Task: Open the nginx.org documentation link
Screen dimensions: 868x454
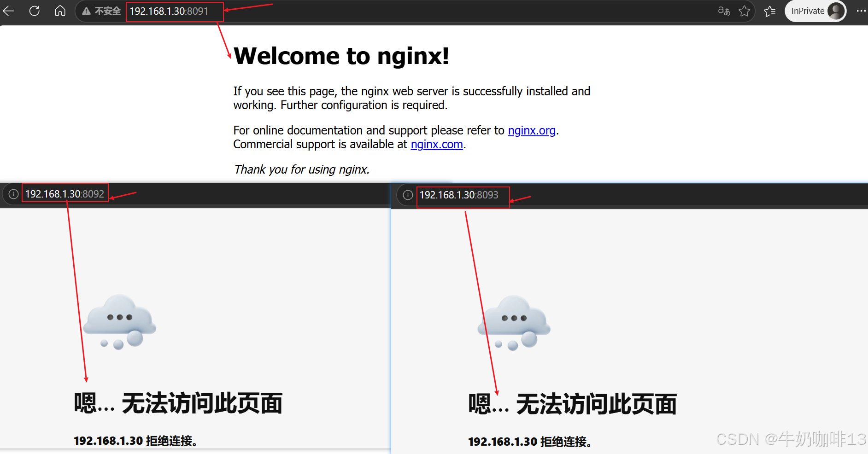Action: click(532, 130)
